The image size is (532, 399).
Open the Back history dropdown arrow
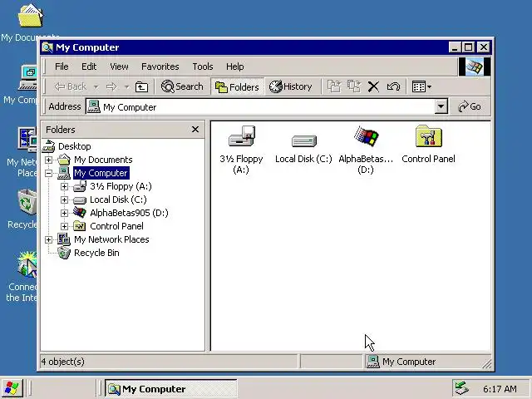96,87
